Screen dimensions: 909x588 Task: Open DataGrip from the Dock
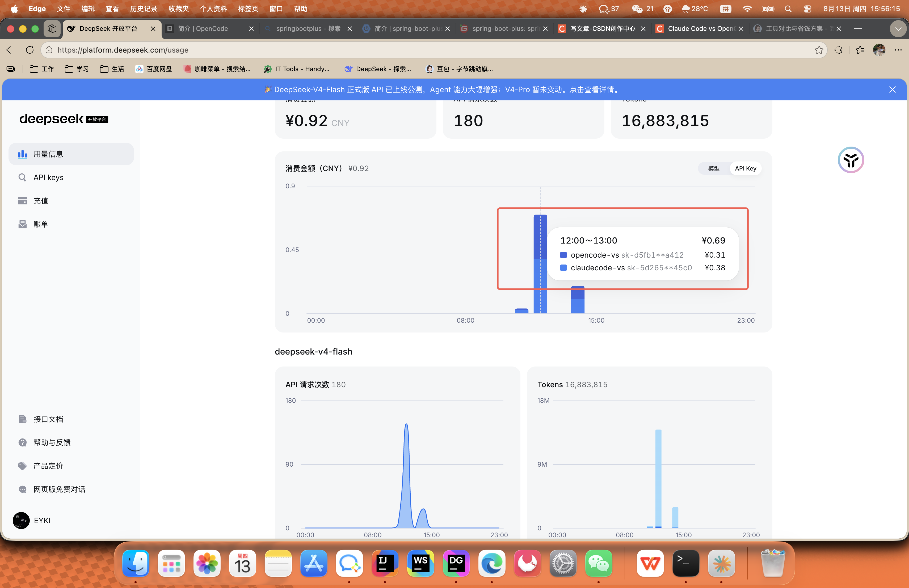456,563
